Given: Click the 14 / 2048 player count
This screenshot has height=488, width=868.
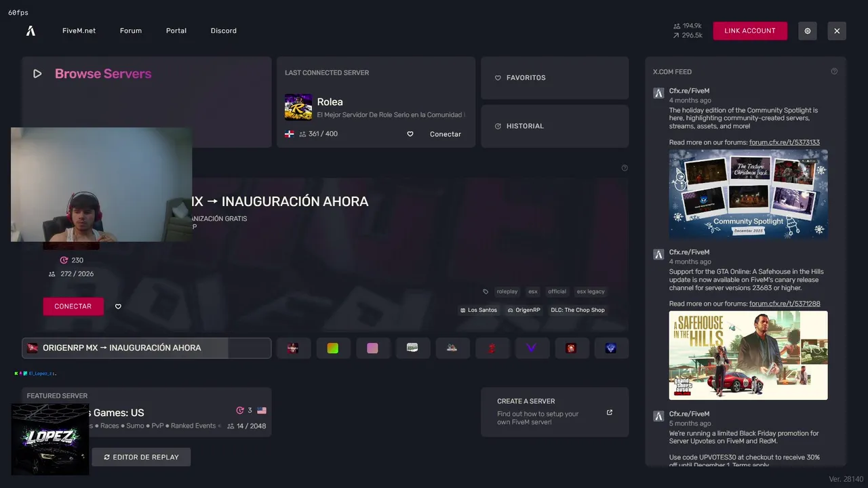Looking at the screenshot, I should click(247, 426).
